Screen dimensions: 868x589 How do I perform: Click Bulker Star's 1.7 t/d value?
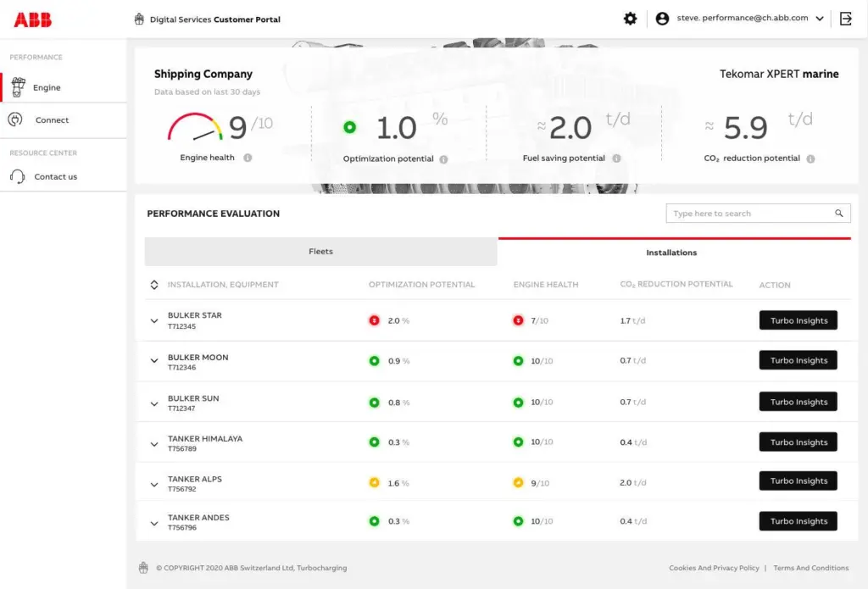click(x=632, y=320)
